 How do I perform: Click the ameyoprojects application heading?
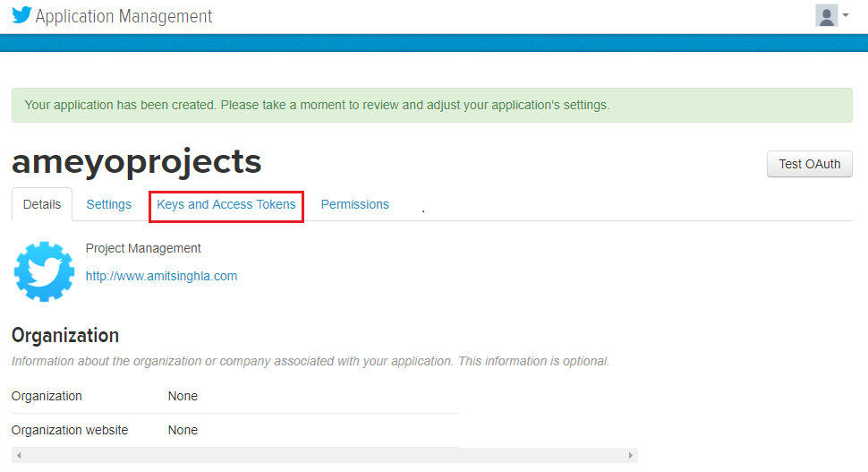pos(136,161)
